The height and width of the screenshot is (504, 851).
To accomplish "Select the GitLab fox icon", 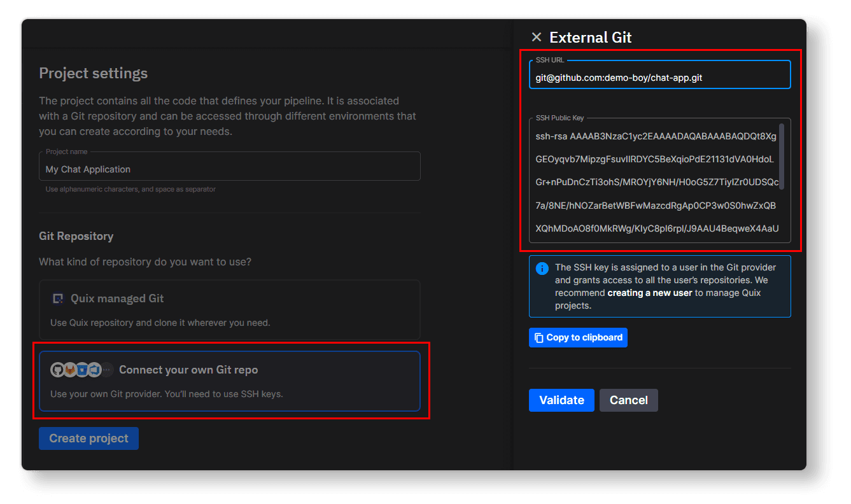I will coord(70,370).
